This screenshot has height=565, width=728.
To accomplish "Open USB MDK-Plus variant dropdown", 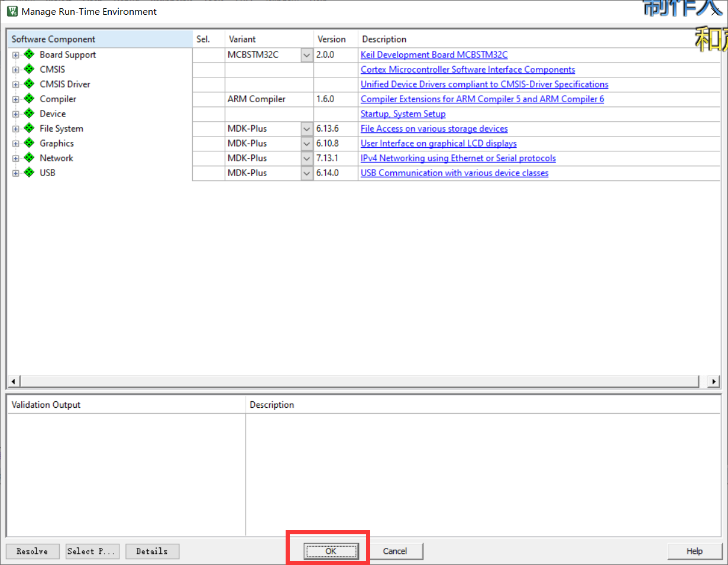I will point(306,173).
